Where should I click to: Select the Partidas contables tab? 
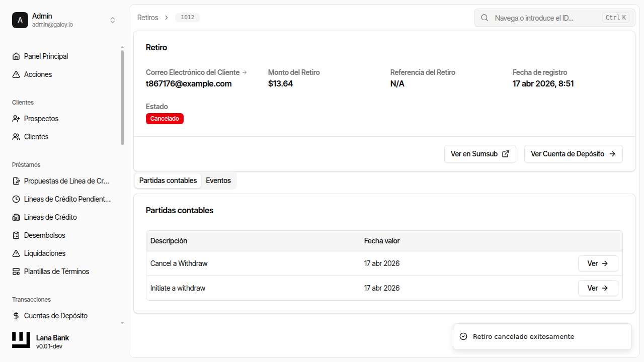tap(168, 180)
